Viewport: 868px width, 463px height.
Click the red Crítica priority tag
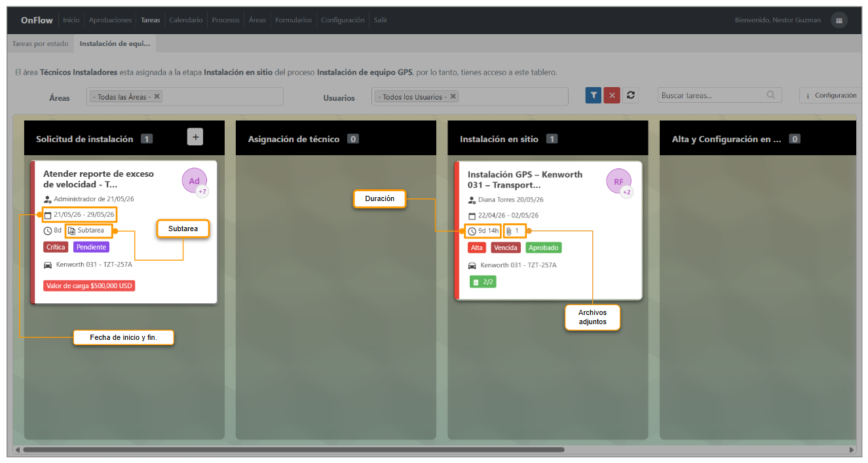coord(56,247)
